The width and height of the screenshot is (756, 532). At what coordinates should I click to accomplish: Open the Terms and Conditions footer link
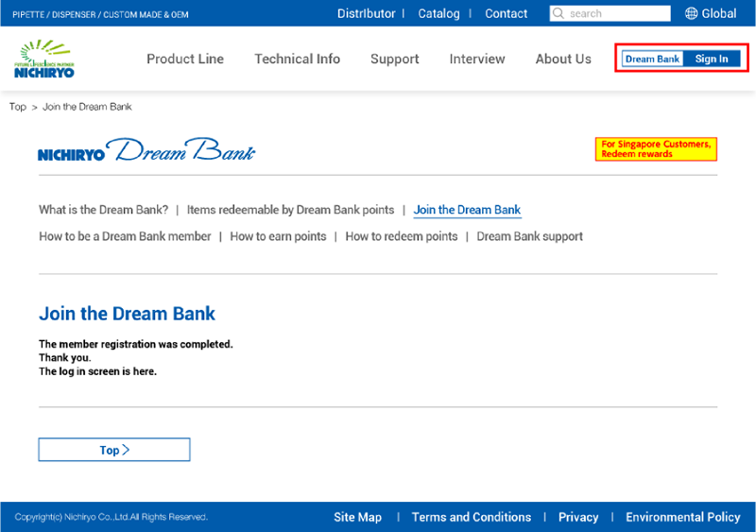coord(471,517)
